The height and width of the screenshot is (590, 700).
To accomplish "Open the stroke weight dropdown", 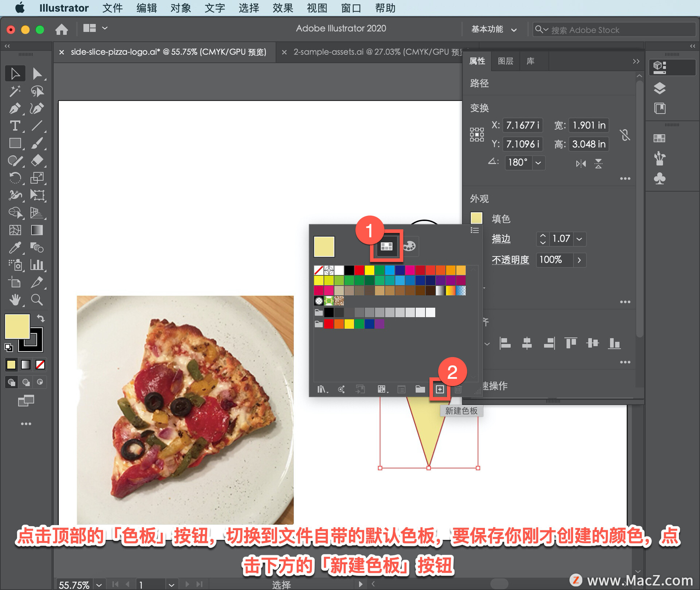I will (579, 239).
